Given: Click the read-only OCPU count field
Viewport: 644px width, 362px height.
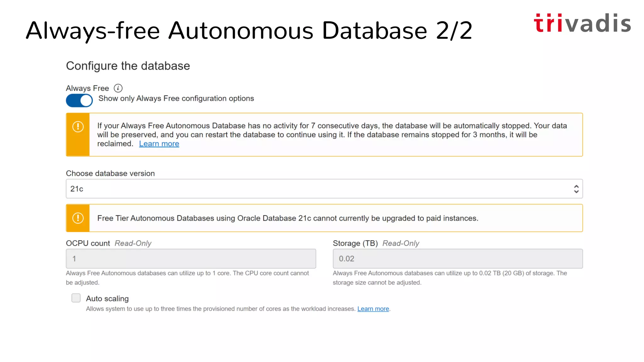Looking at the screenshot, I should click(x=191, y=259).
